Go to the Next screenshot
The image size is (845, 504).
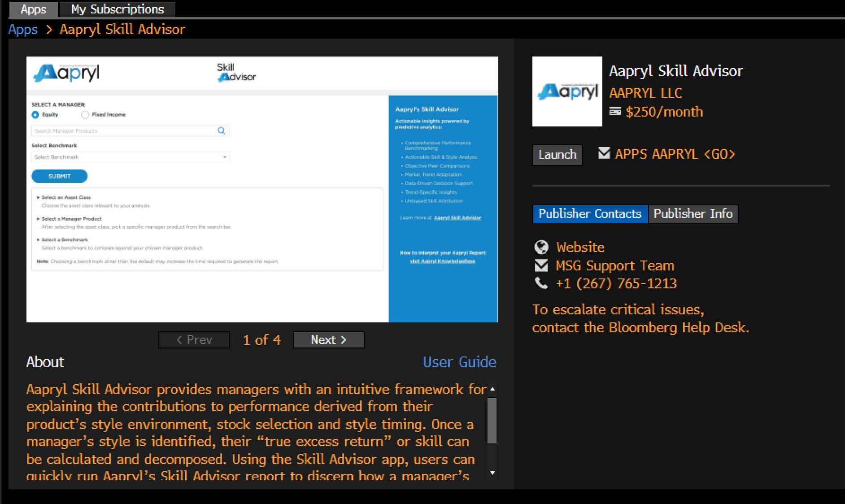pyautogui.click(x=328, y=340)
